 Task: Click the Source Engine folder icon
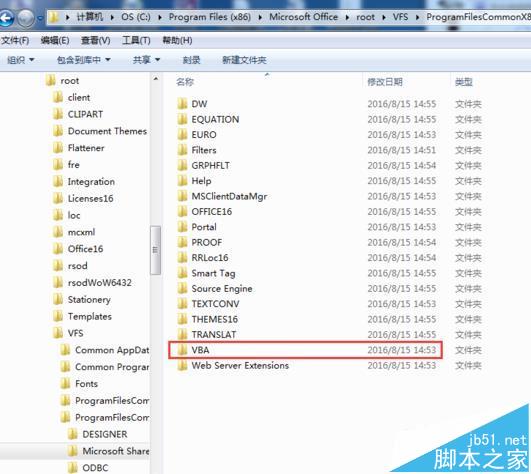182,288
